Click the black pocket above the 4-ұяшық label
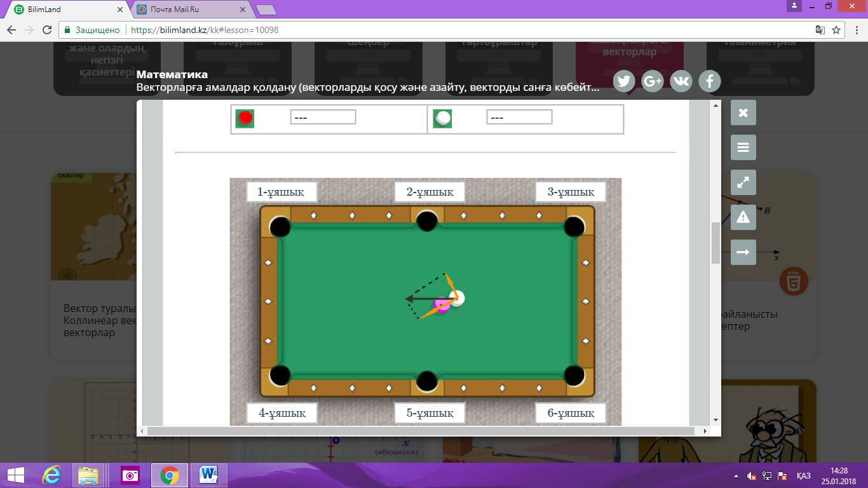Image resolution: width=868 pixels, height=488 pixels. pos(280,375)
